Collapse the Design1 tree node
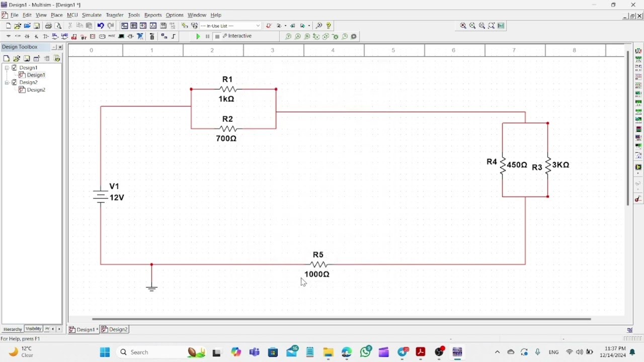 point(7,67)
